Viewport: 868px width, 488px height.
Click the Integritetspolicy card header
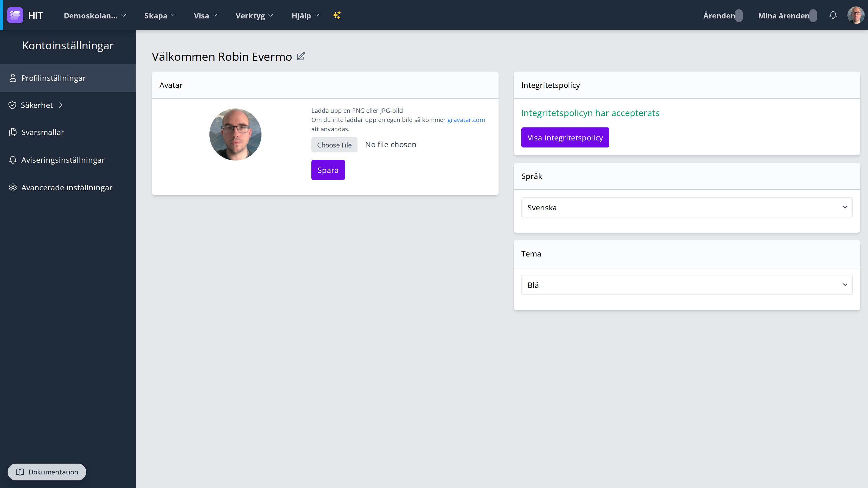pos(687,85)
